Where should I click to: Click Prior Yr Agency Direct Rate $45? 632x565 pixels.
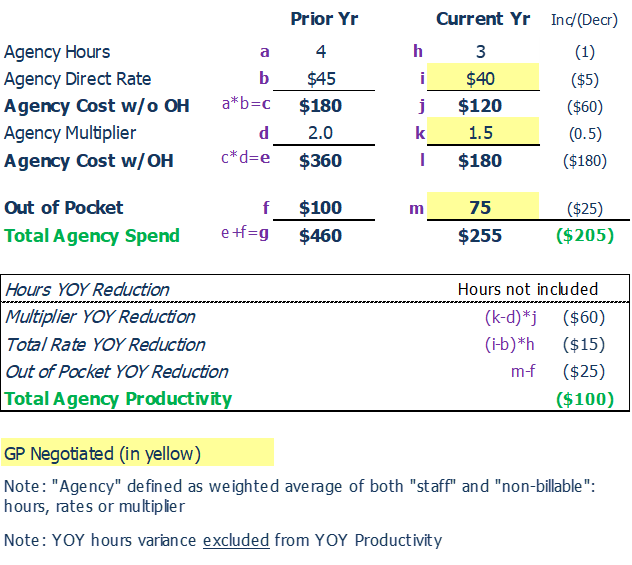(x=321, y=79)
